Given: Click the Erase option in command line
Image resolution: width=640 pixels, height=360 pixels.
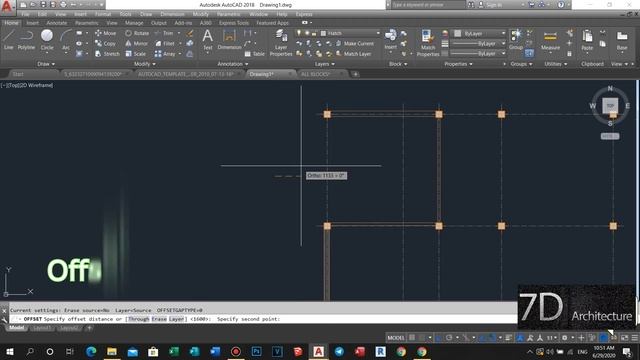Looking at the screenshot, I should [x=159, y=319].
